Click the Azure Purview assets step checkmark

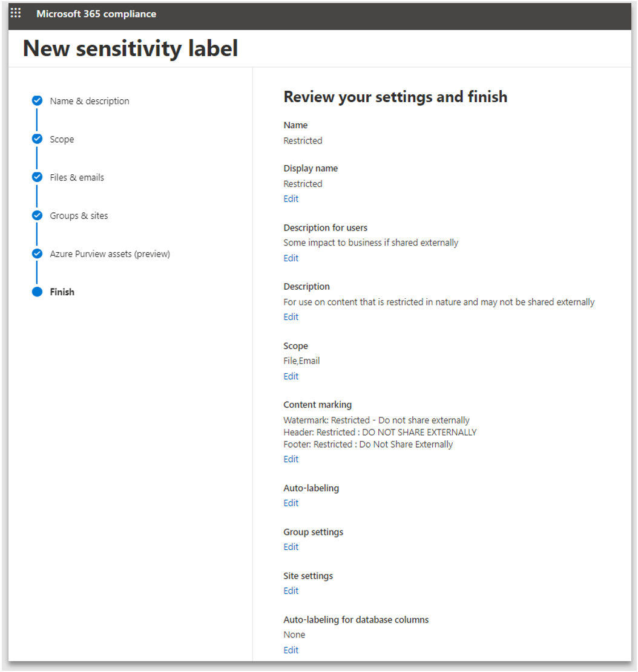click(x=37, y=253)
